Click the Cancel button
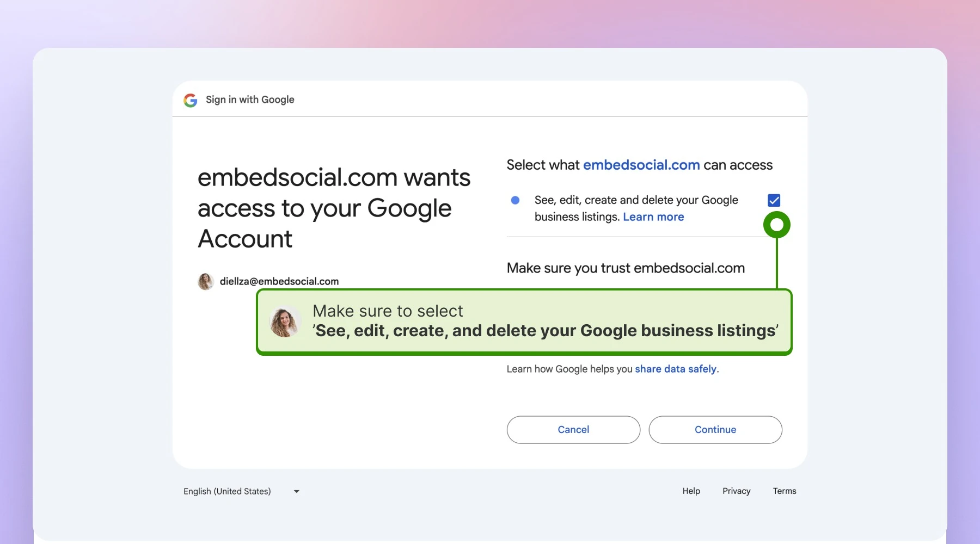The height and width of the screenshot is (544, 980). 573,430
